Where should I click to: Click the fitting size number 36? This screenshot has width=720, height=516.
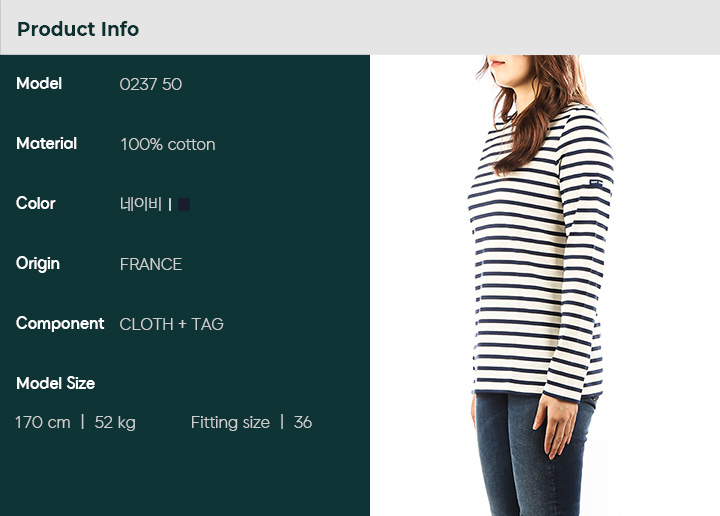tap(303, 422)
